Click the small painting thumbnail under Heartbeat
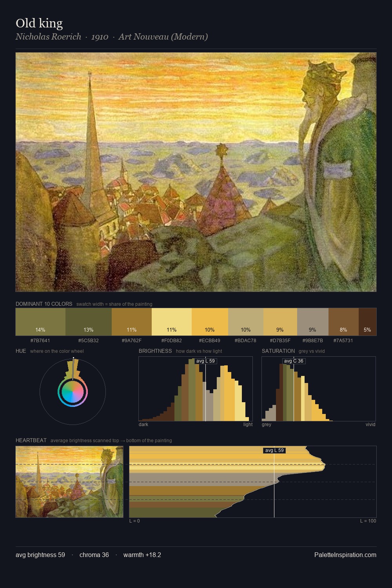The width and height of the screenshot is (392, 588). (69, 482)
